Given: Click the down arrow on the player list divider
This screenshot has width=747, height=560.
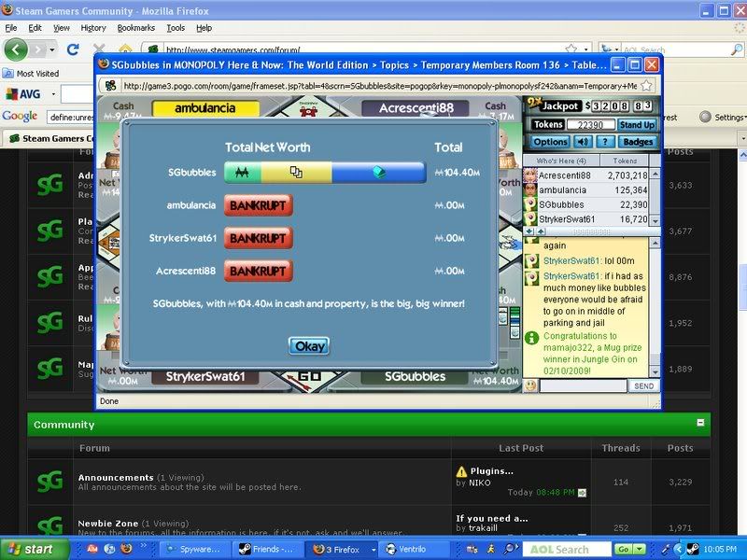Looking at the screenshot, I should point(529,231).
